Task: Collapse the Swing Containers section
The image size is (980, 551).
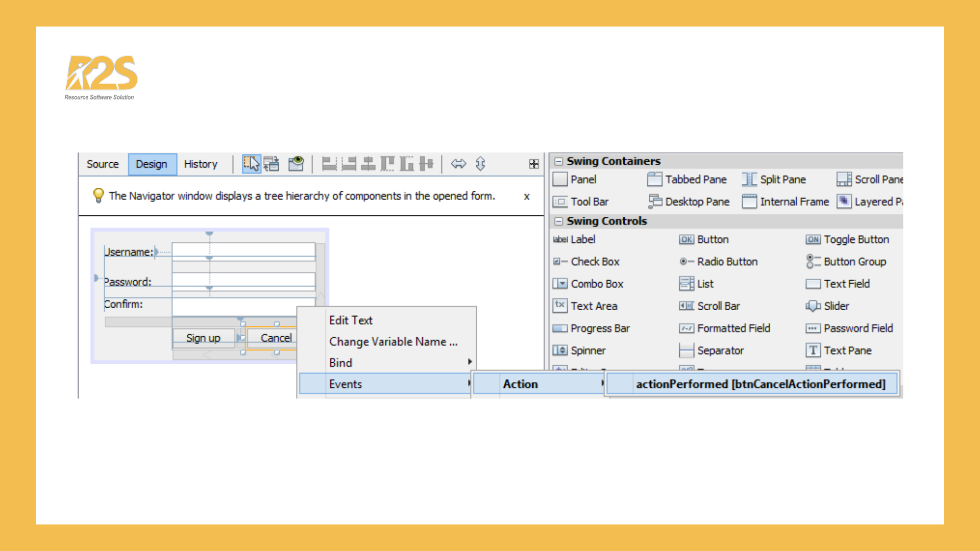Action: pos(559,161)
